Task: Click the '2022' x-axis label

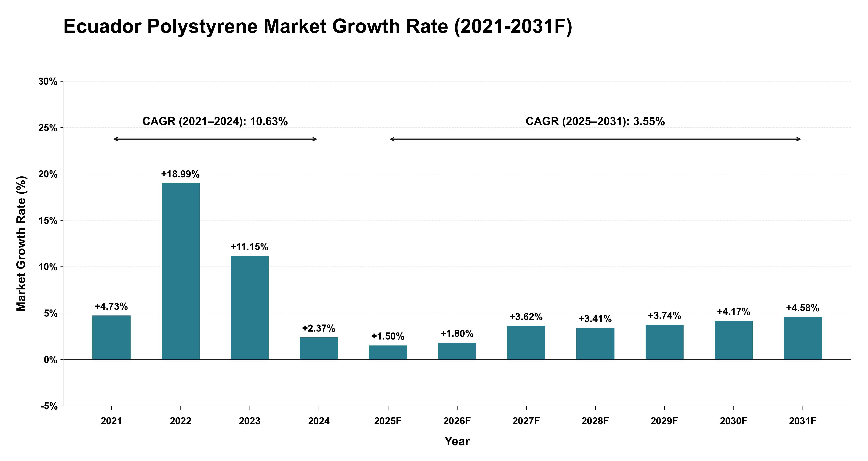Action: click(181, 421)
